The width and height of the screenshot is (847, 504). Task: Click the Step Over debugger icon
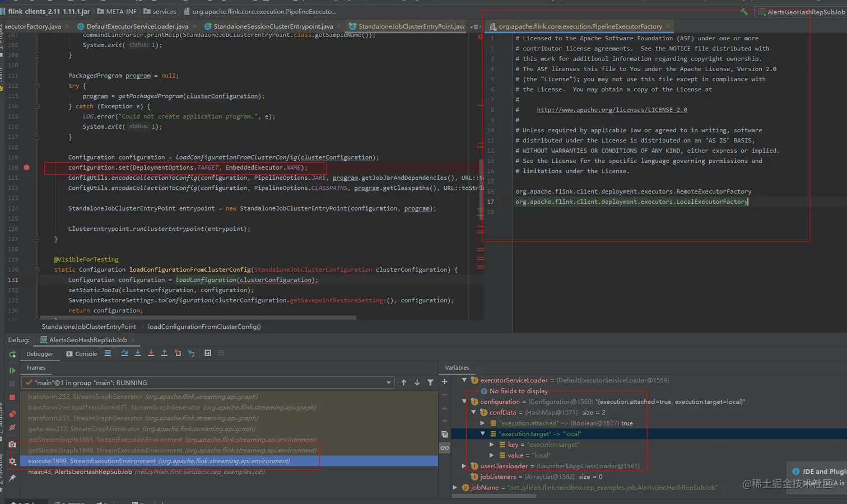click(x=124, y=353)
